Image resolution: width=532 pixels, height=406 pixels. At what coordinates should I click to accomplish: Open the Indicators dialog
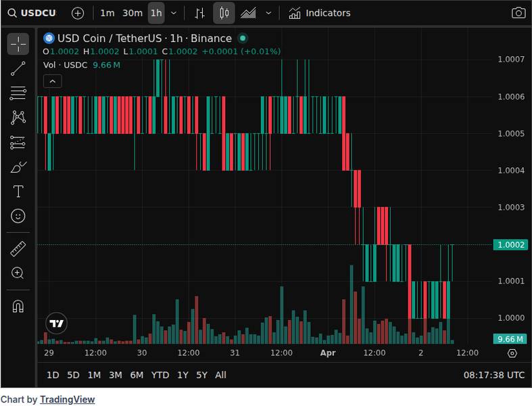319,14
